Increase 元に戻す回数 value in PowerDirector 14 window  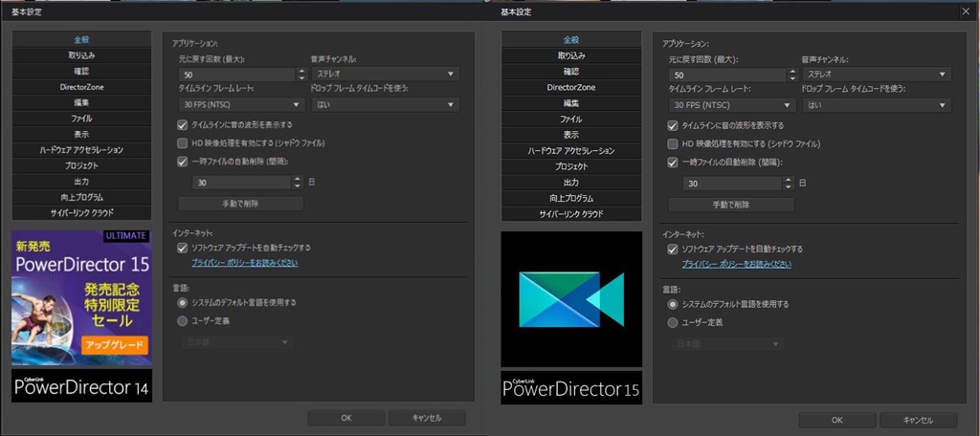pyautogui.click(x=301, y=71)
